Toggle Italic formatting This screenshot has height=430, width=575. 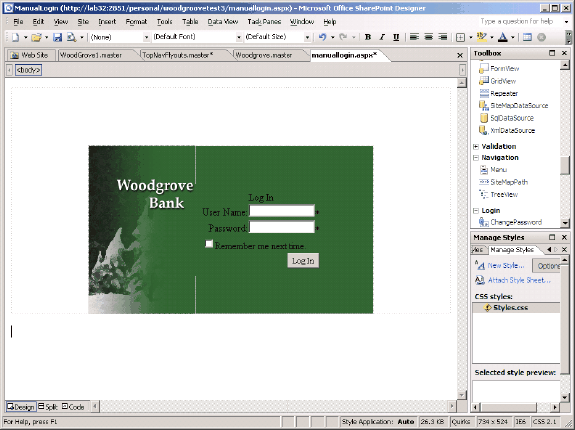[382, 37]
